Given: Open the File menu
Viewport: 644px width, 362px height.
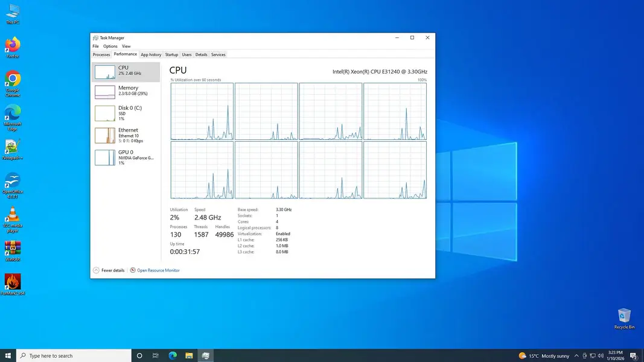Looking at the screenshot, I should point(96,46).
